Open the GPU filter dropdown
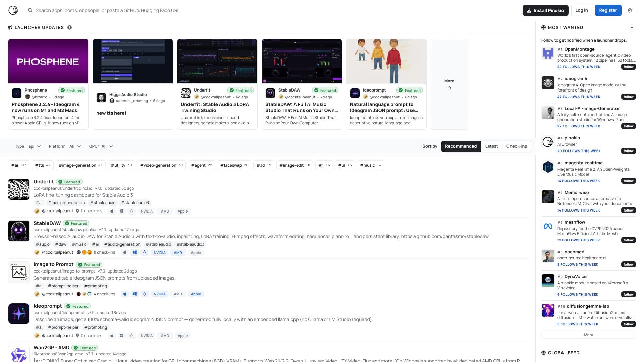Screen dimensions: 644x362 101,146
